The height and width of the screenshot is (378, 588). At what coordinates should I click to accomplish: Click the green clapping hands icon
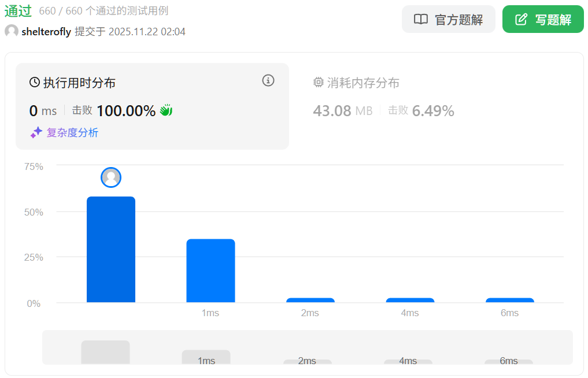click(167, 110)
